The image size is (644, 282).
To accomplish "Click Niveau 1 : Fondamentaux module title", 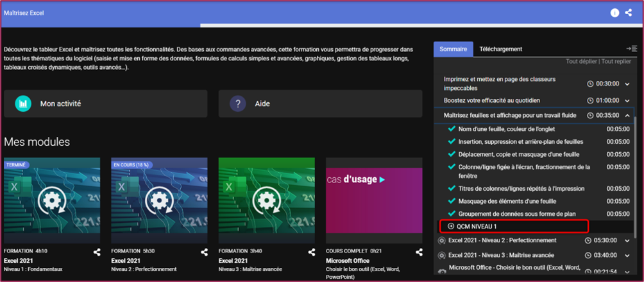I will [33, 269].
